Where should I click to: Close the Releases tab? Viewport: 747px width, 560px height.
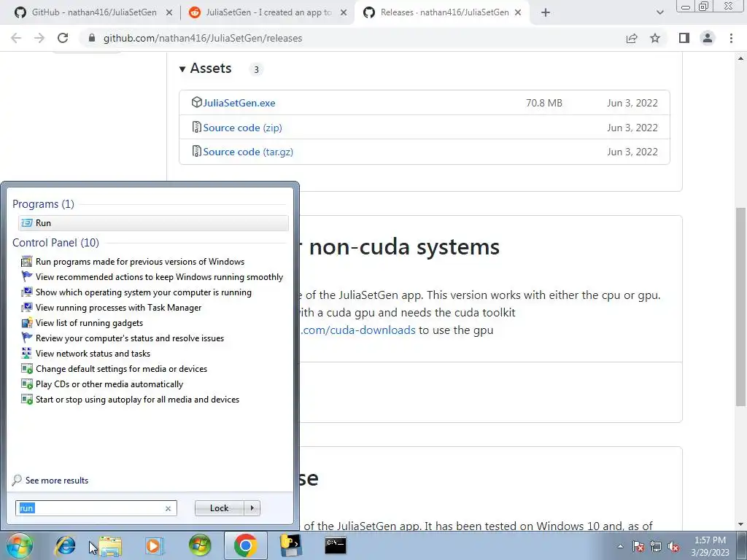519,13
